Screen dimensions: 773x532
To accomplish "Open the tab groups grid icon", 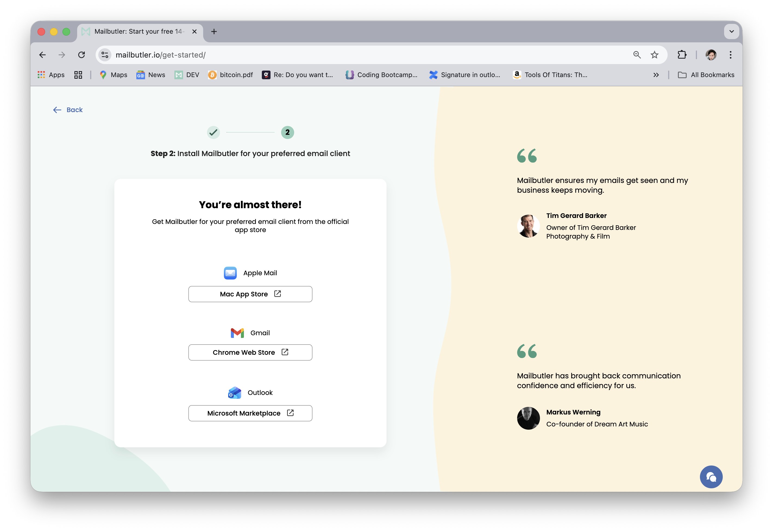I will point(78,75).
